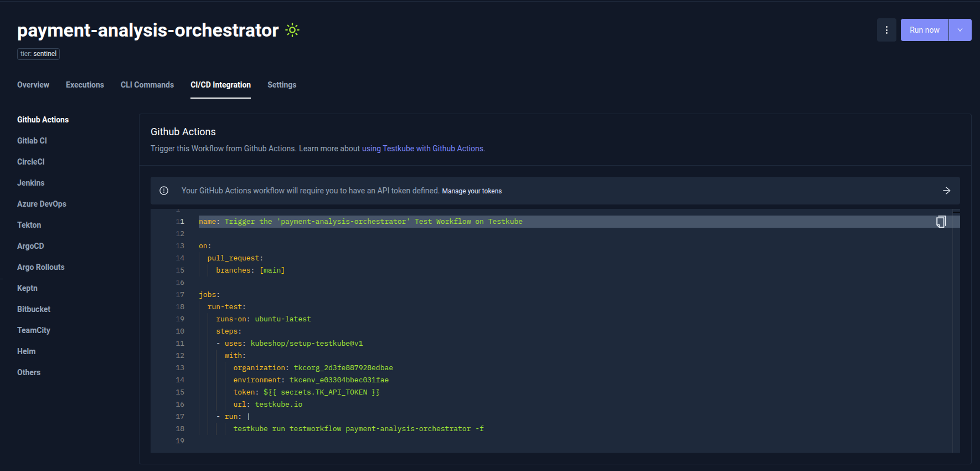Expand the Run now dropdown chevron
Screen dimensions: 980x471
coord(960,30)
